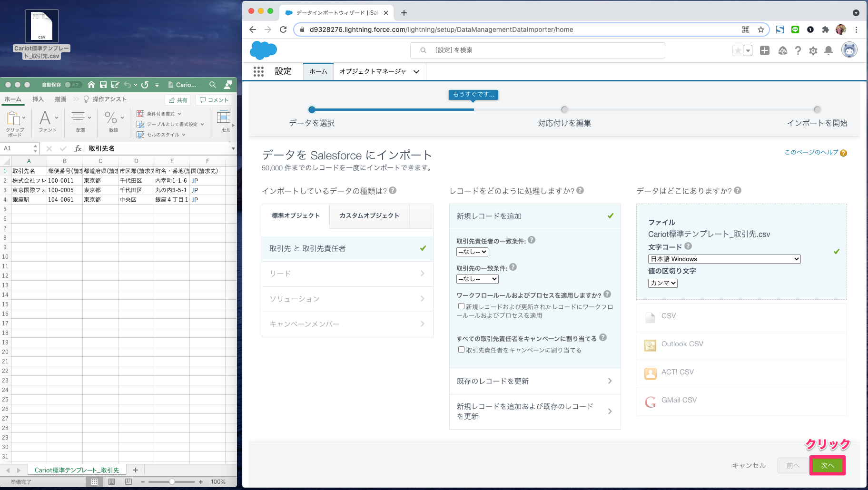Expand 既存のレコードを更新 option

click(535, 381)
